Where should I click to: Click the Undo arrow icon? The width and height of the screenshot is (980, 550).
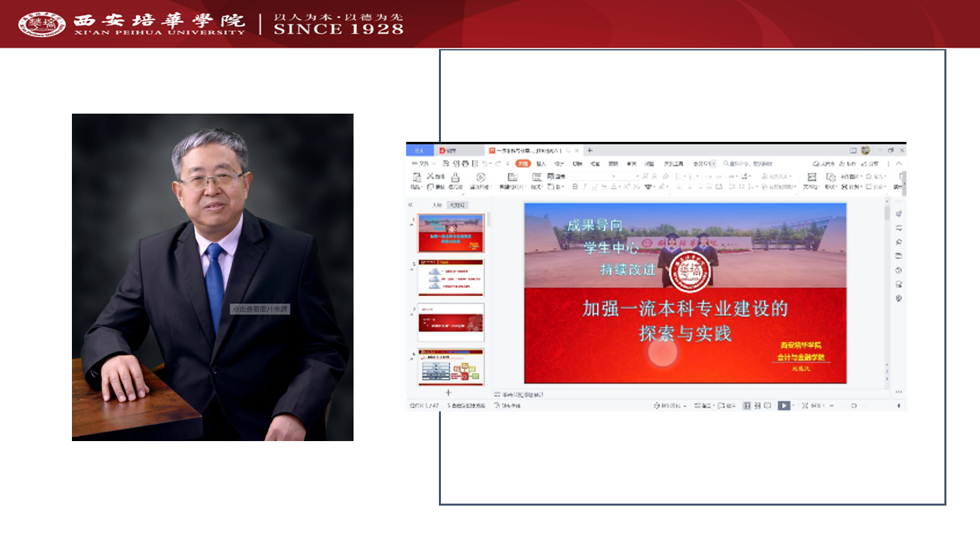484,163
